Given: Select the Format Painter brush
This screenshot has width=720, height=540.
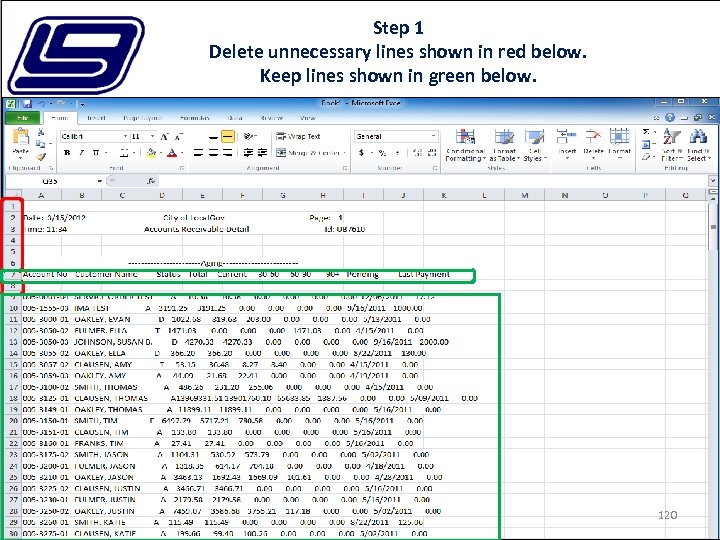Looking at the screenshot, I should coord(41,157).
